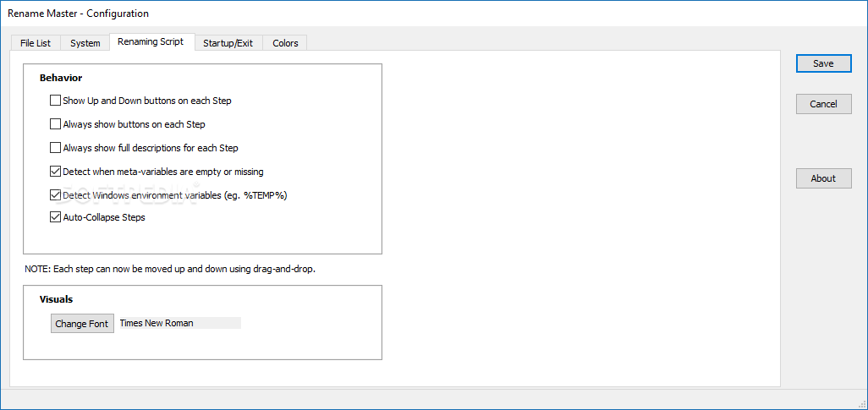Viewport: 868px width, 410px height.
Task: Click the Change Font button
Action: (x=82, y=324)
